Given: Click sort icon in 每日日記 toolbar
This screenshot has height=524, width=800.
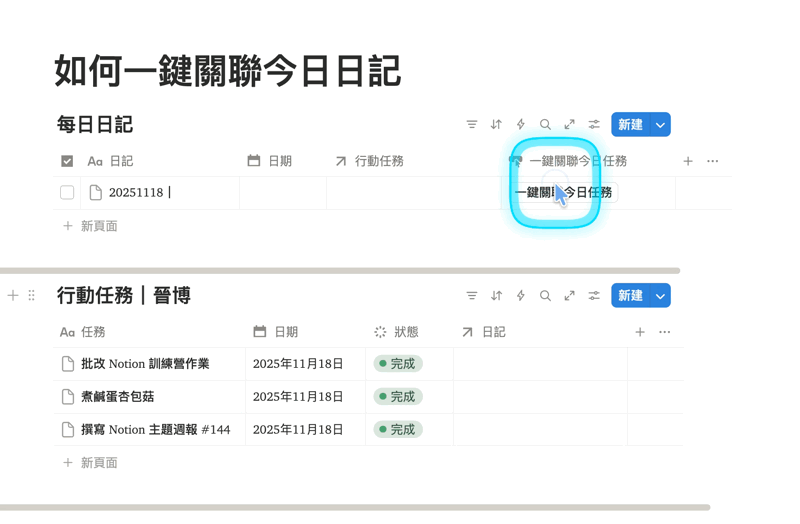Looking at the screenshot, I should [496, 125].
